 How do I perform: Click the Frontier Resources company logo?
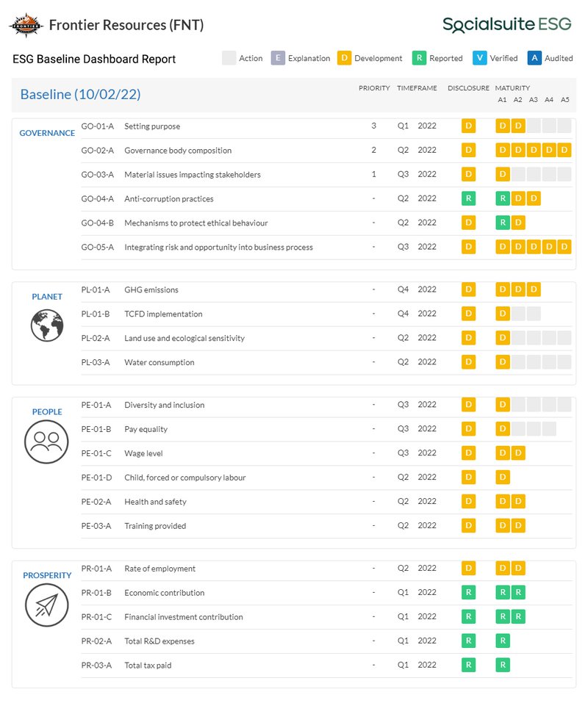pos(26,25)
